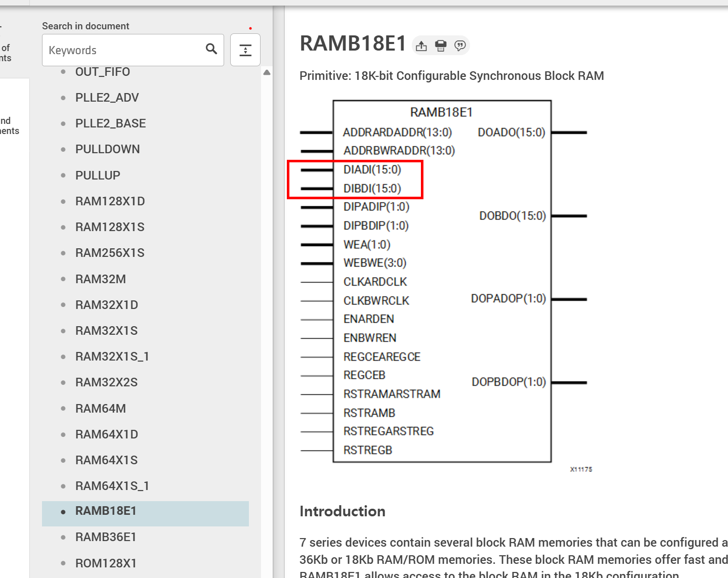The height and width of the screenshot is (578, 728).
Task: Open OUT_FIFO in the contents list
Action: [x=103, y=72]
